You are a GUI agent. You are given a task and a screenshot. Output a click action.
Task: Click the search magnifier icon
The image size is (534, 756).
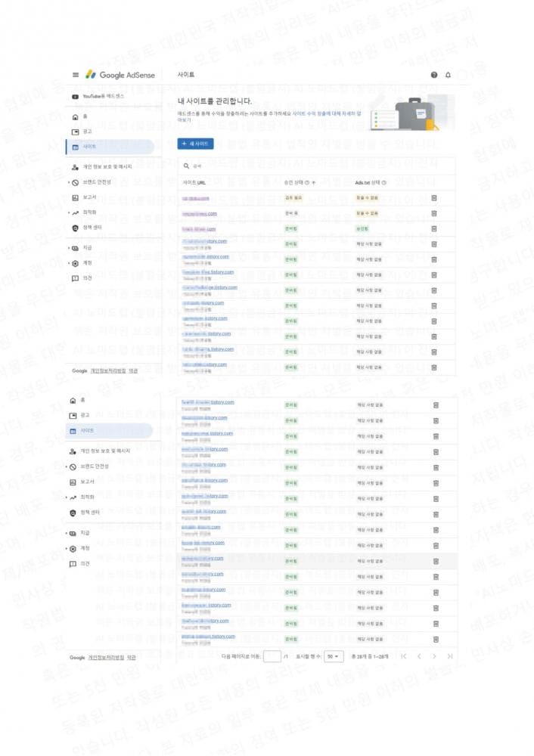coord(186,166)
